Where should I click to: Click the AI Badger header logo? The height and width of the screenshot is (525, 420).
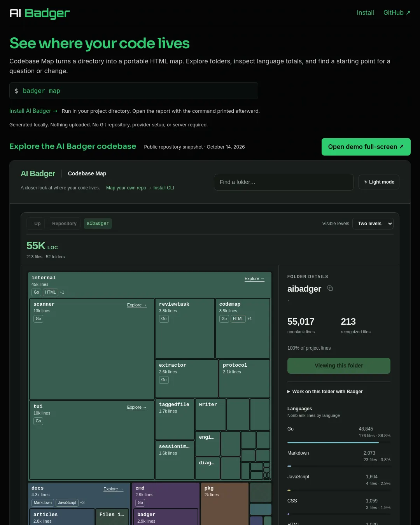[40, 13]
